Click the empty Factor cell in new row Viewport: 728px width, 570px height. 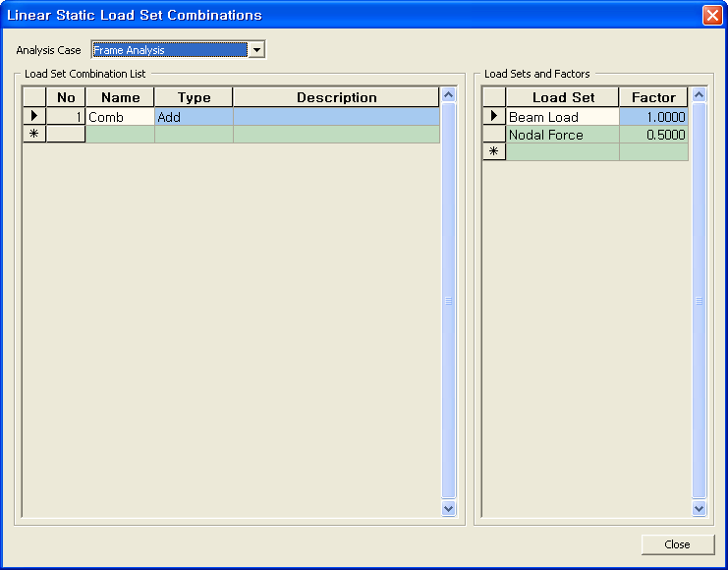(653, 152)
